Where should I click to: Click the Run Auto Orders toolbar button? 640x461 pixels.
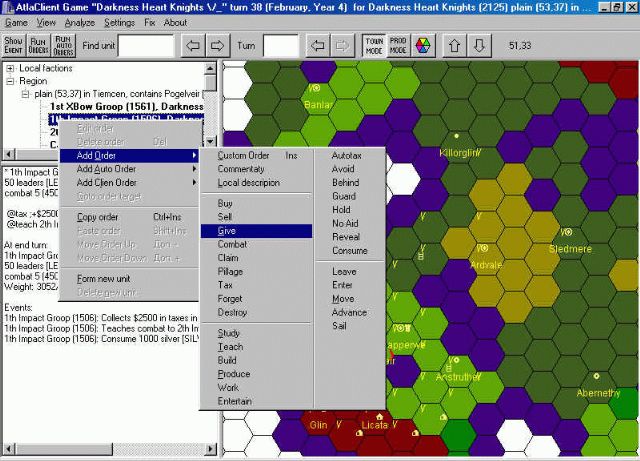63,45
